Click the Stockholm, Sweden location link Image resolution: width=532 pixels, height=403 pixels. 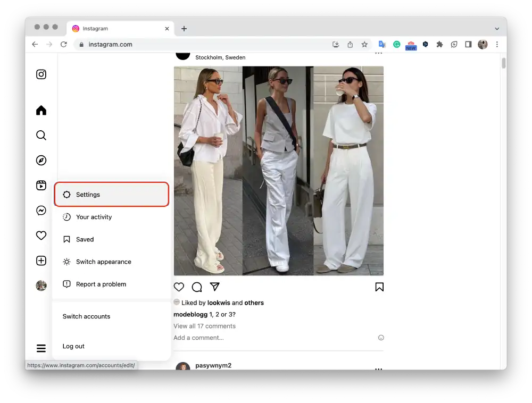220,57
